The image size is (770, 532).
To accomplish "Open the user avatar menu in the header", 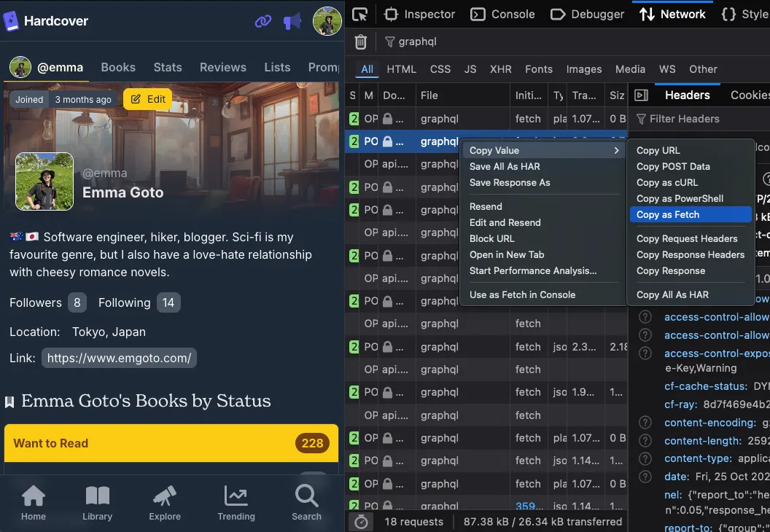I will pos(327,21).
